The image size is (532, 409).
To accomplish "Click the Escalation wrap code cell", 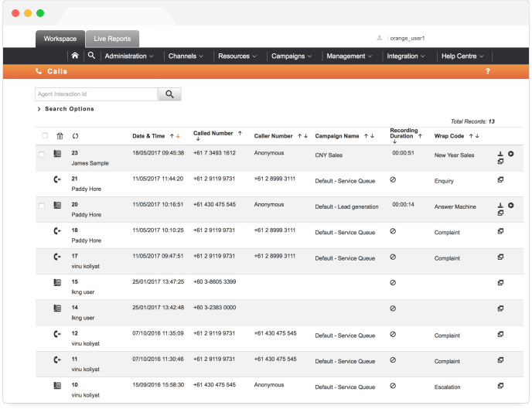I will click(x=447, y=387).
